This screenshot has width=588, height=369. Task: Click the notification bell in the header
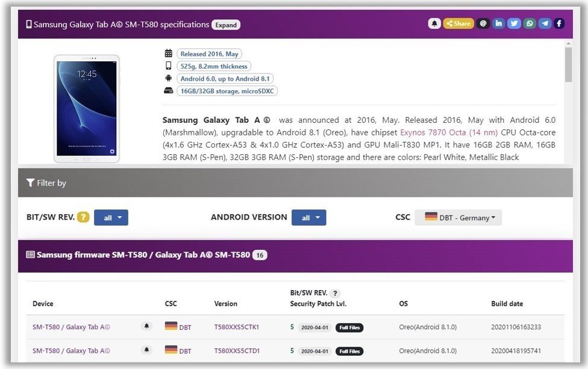tap(434, 23)
